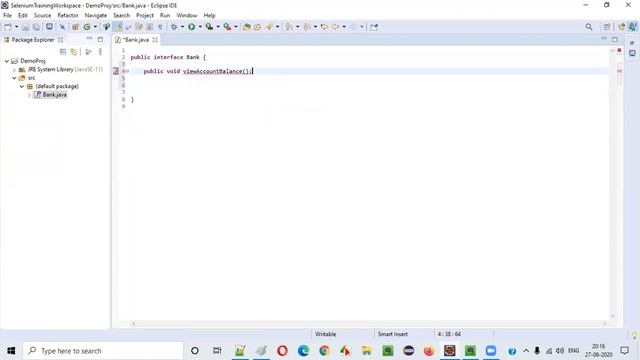640x360 pixels.
Task: Click the Windows search box
Action: (103, 351)
